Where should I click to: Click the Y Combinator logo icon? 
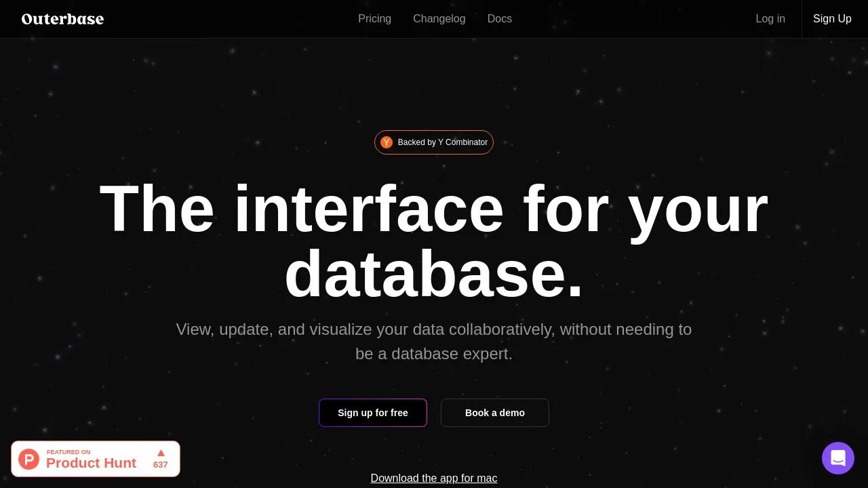[x=387, y=142]
